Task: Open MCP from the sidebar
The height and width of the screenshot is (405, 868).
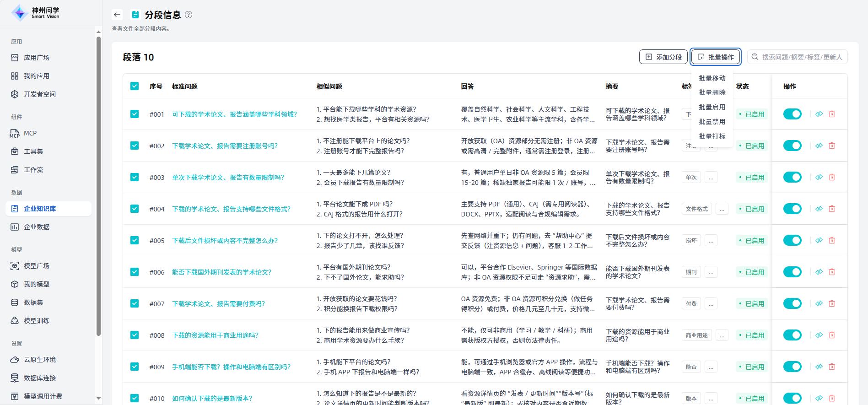Action: tap(30, 133)
